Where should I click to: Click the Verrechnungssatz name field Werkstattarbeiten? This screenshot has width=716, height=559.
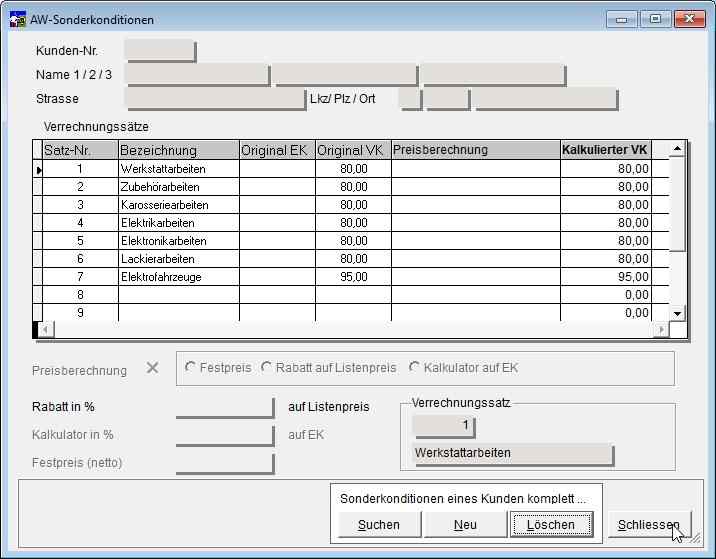[x=513, y=454]
